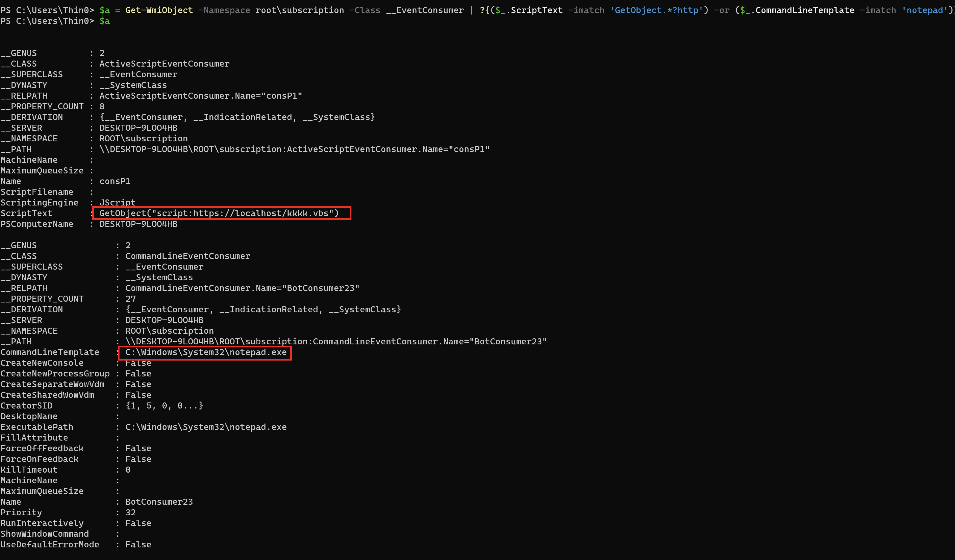Click the CommandLineTemplate value notepad.exe path
Viewport: 955px width, 560px height.
206,352
